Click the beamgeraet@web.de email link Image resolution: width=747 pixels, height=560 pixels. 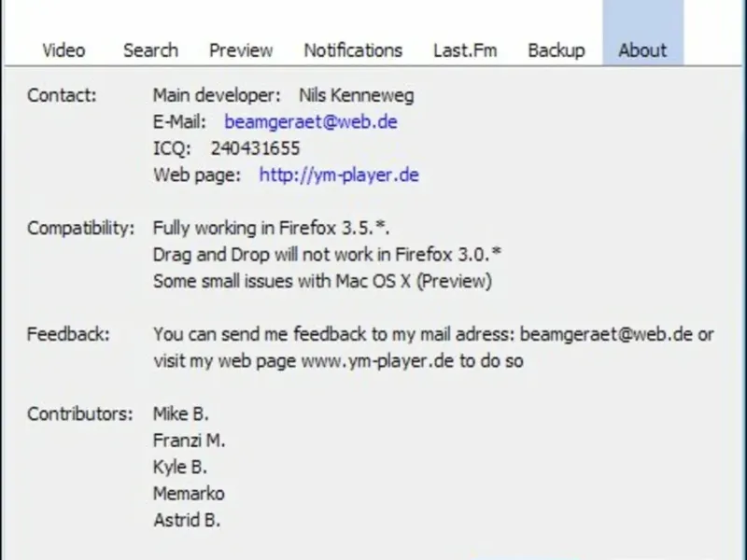click(311, 122)
